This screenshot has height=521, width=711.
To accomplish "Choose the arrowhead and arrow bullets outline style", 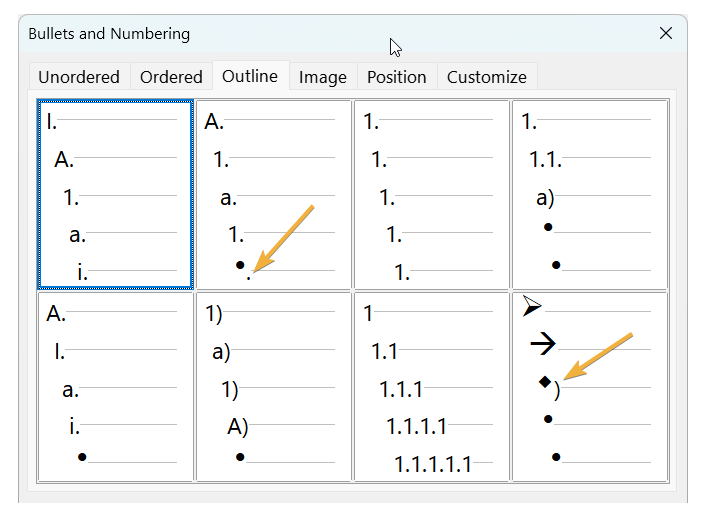I will click(x=590, y=387).
